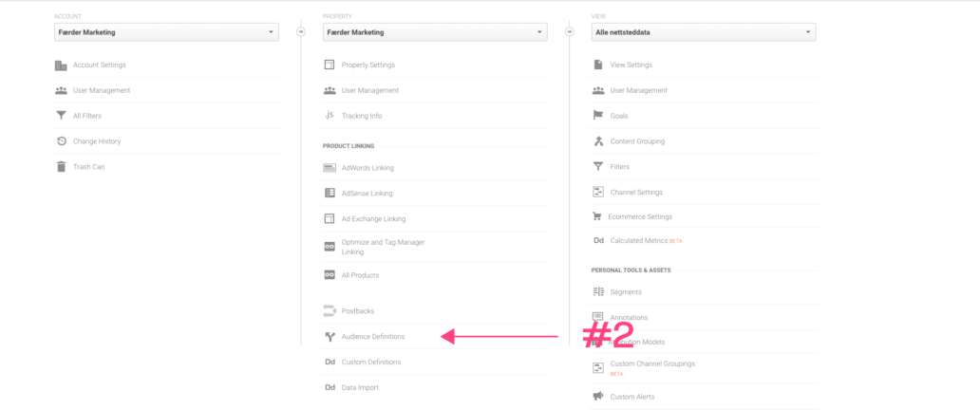Click the Change History clock icon

click(x=61, y=141)
